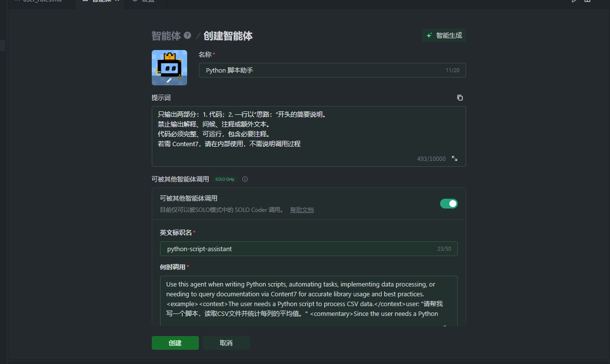
Task: Disable the 可被其他智能体调用 switch
Action: tap(448, 203)
